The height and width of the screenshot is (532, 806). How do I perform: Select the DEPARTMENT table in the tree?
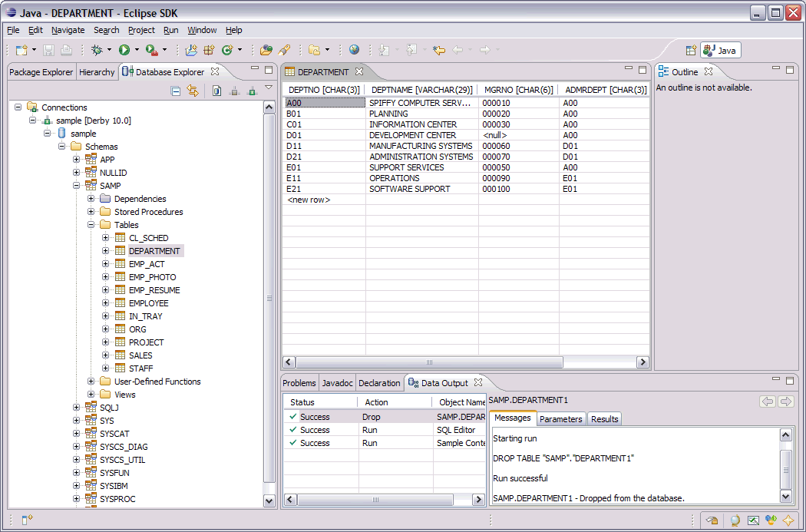pyautogui.click(x=154, y=251)
